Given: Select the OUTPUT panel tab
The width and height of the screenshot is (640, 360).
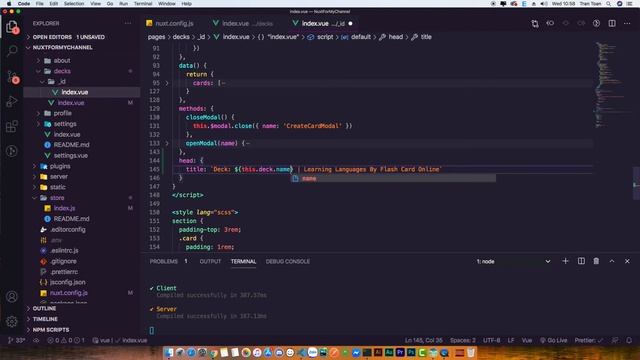Looking at the screenshot, I should [210, 261].
